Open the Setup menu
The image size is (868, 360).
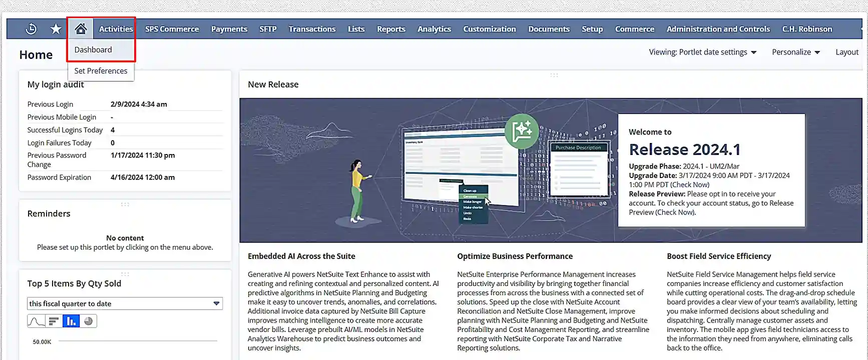pos(592,29)
